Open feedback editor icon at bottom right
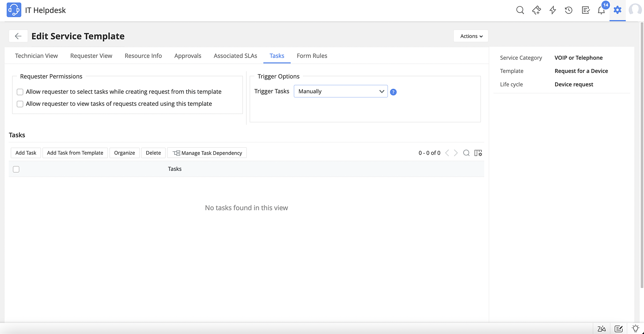Viewport: 644px width, 334px height. 619,328
